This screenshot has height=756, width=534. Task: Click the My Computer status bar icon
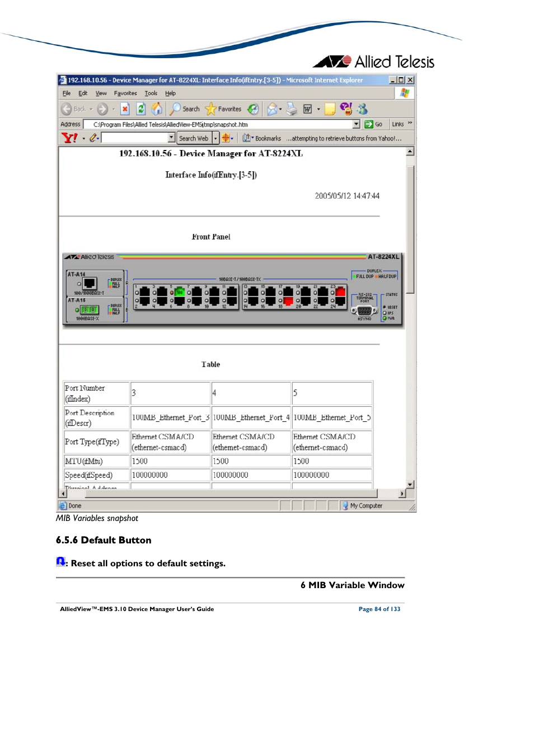click(x=345, y=505)
